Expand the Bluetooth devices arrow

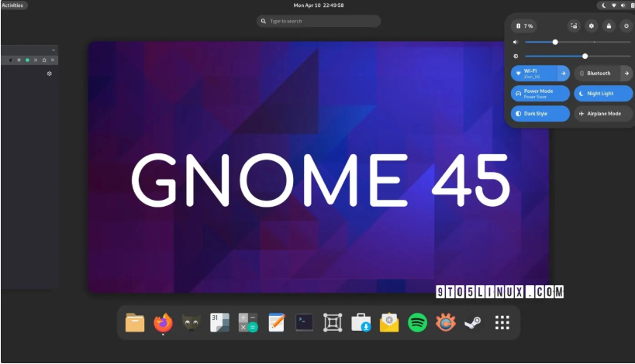coord(626,74)
